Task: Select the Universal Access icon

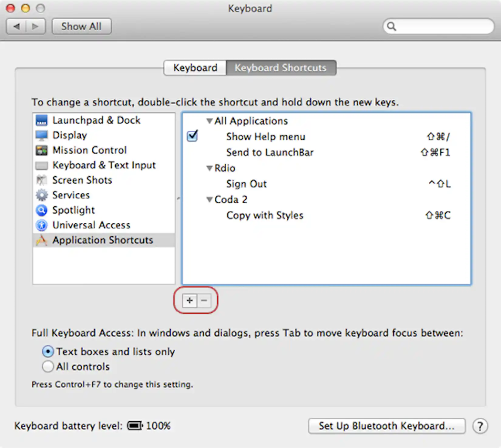Action: [x=42, y=225]
